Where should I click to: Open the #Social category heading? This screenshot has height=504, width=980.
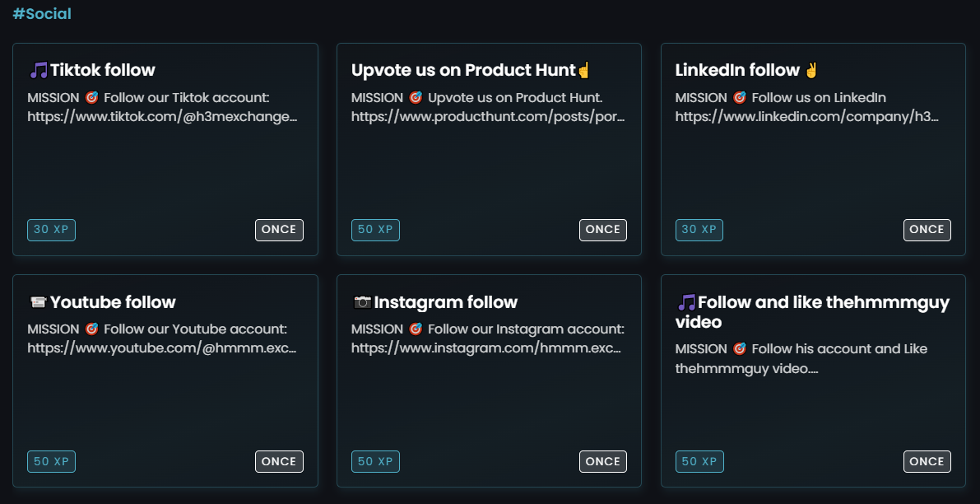pyautogui.click(x=42, y=14)
